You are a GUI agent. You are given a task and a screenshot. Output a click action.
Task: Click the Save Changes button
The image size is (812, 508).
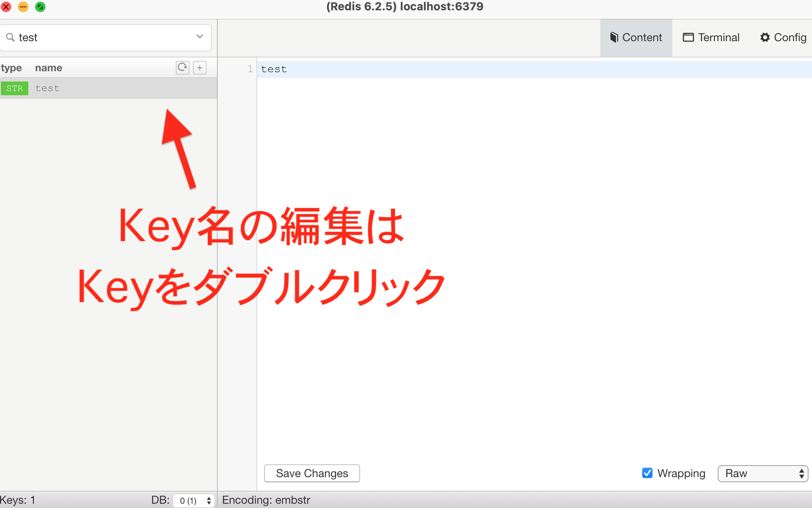tap(312, 473)
